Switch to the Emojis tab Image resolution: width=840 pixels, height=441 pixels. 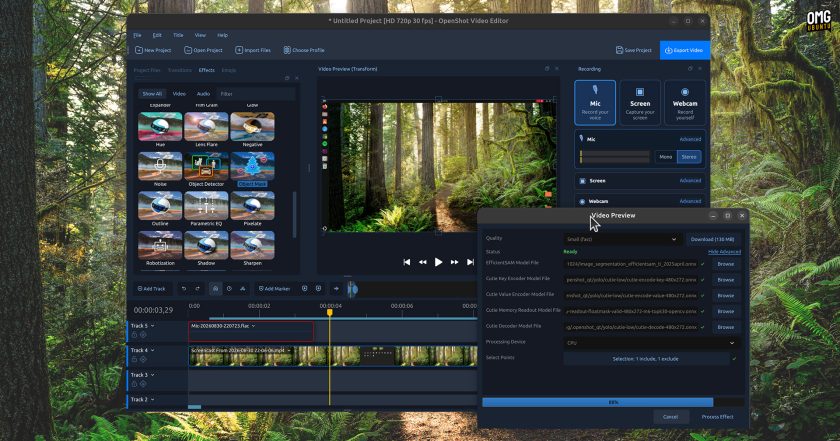229,70
